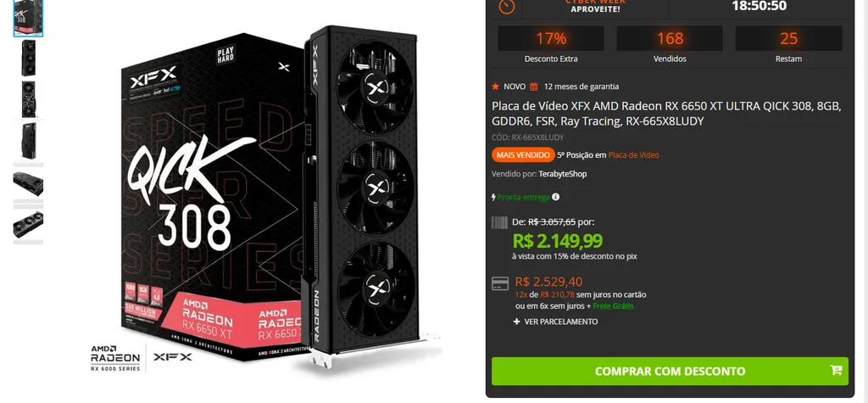868x403 pixels.
Task: Click the main XFX QICK 308 product image
Action: [x=266, y=198]
